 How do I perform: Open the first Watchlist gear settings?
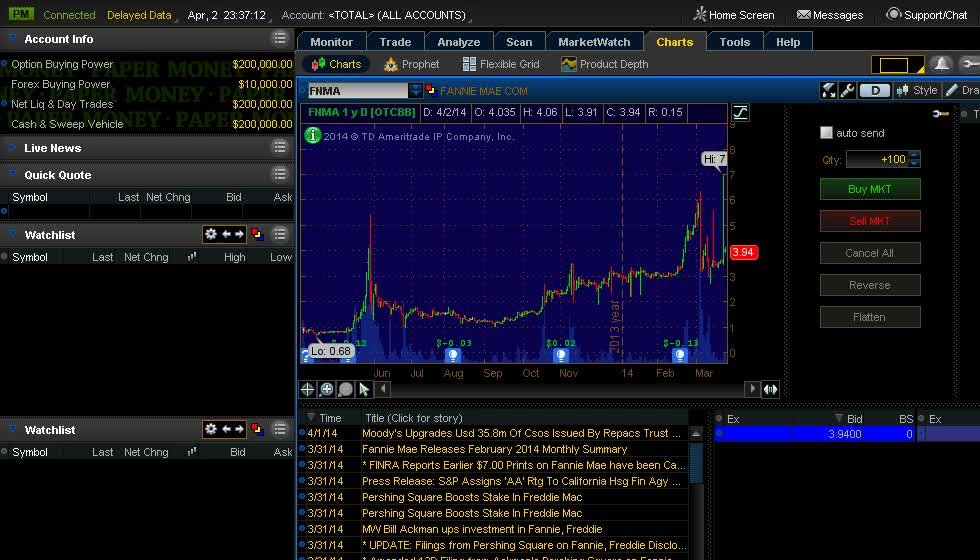pyautogui.click(x=211, y=234)
